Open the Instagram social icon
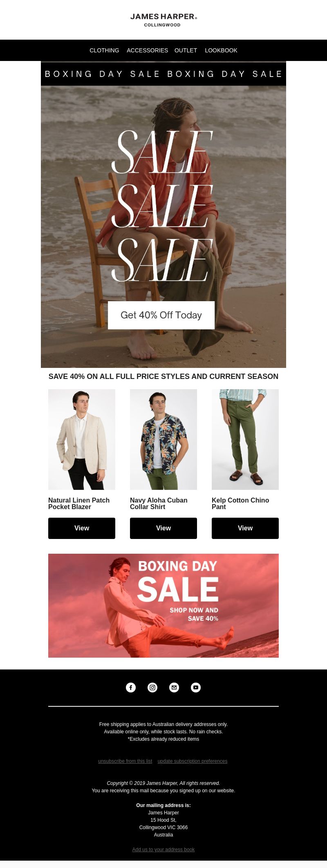Image resolution: width=327 pixels, height=868 pixels. pyautogui.click(x=152, y=688)
